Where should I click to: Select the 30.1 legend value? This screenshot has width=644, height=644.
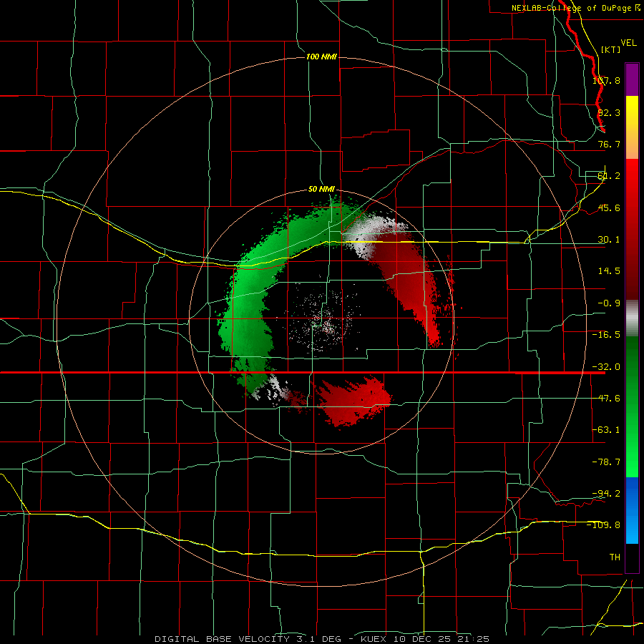click(609, 240)
